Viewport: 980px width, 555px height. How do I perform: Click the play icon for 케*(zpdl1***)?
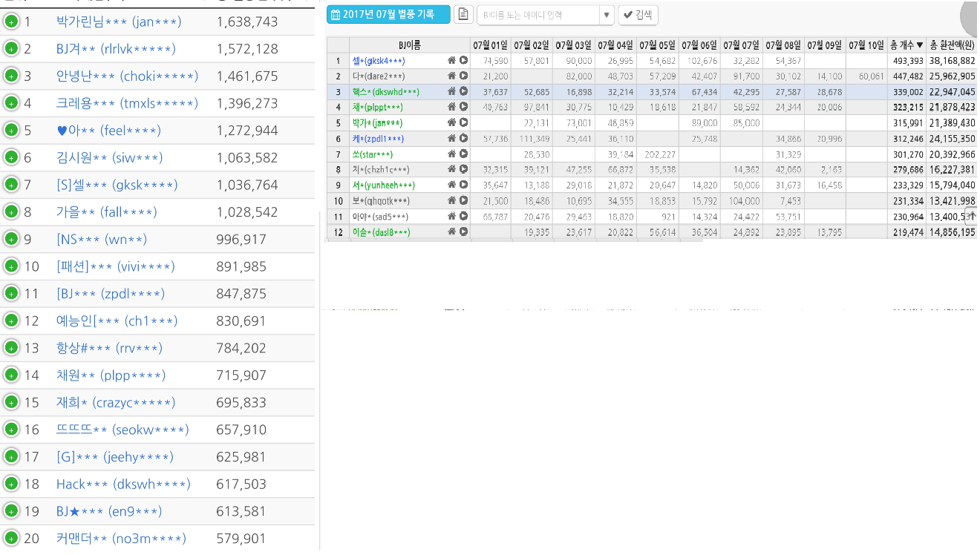click(x=463, y=138)
